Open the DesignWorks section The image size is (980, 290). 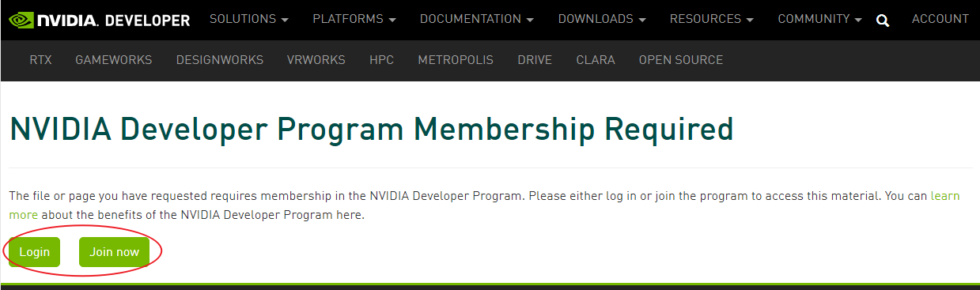pyautogui.click(x=220, y=60)
